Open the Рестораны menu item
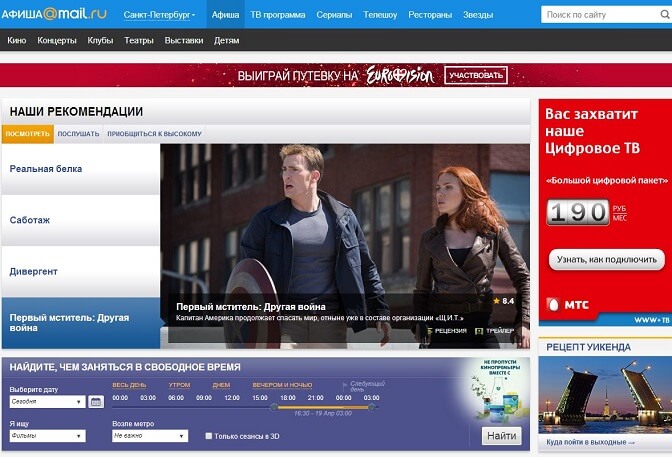This screenshot has height=457, width=672. [x=430, y=15]
